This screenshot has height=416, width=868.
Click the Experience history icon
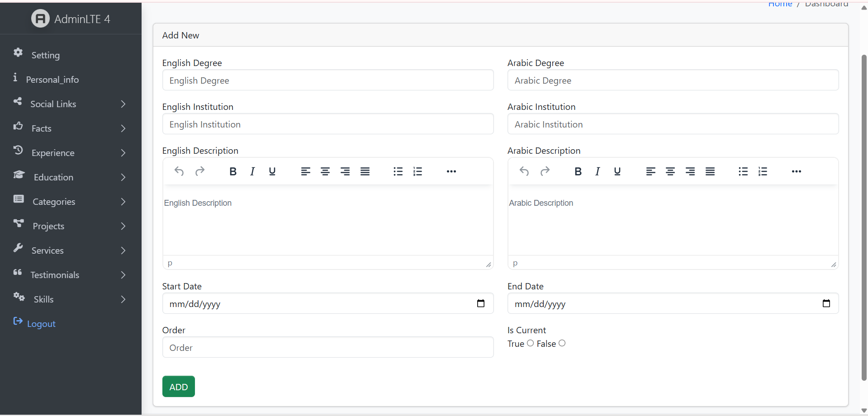tap(18, 150)
